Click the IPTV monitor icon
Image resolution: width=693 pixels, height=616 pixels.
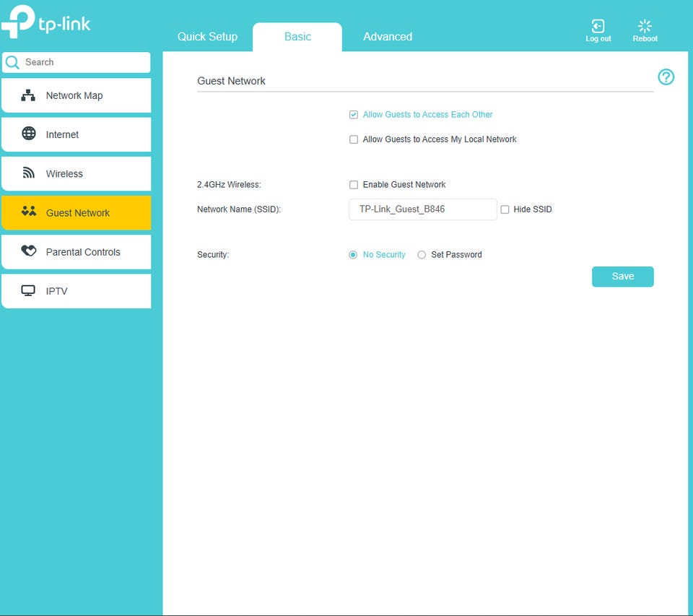click(x=28, y=290)
